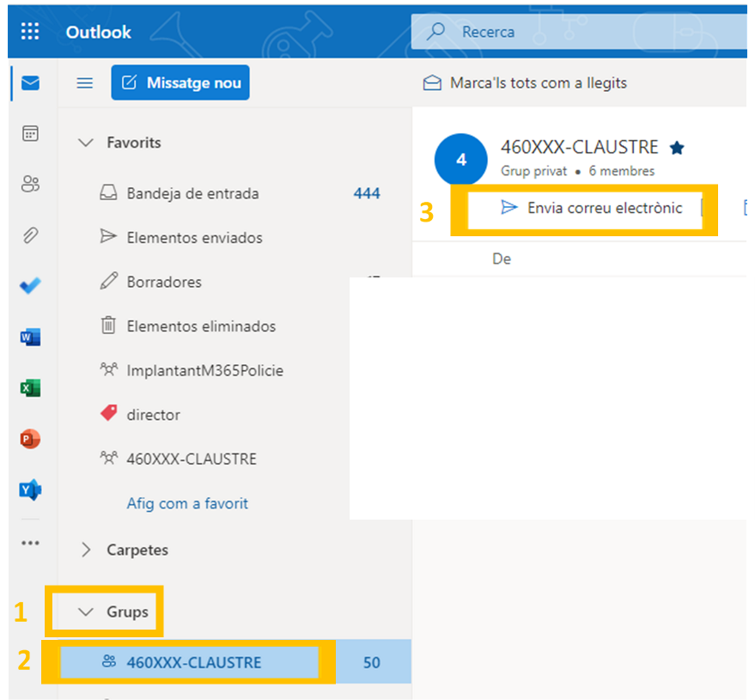The width and height of the screenshot is (755, 700).
Task: Launch the PowerPoint app icon
Action: pyautogui.click(x=30, y=439)
